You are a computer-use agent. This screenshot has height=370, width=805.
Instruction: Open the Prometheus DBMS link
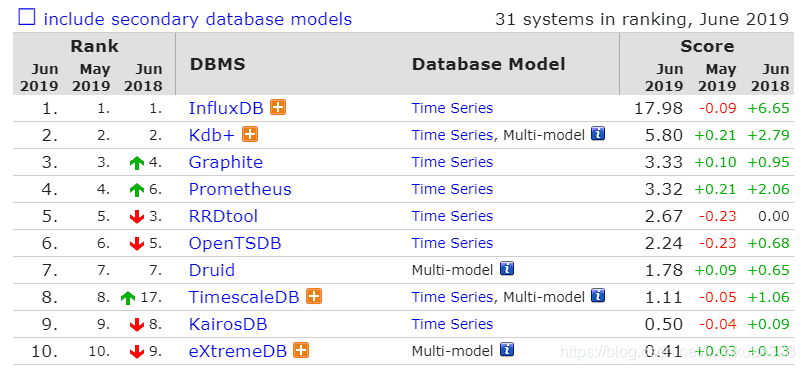coord(240,189)
